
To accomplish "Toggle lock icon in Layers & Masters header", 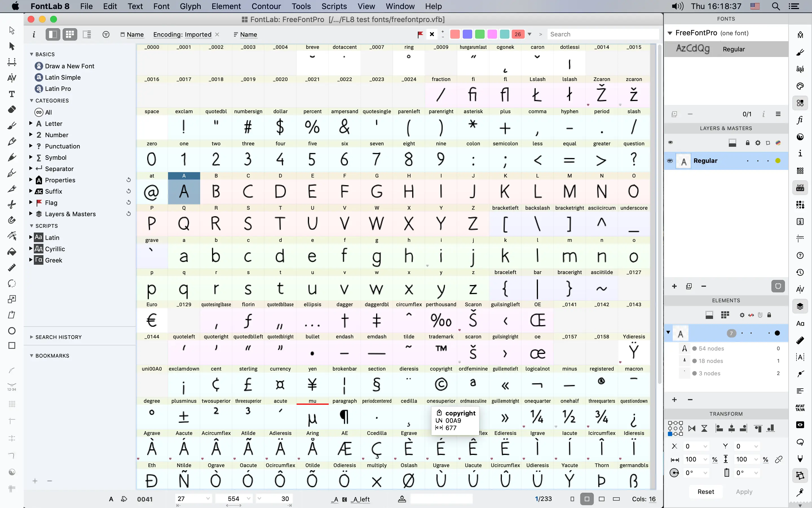I will 748,143.
